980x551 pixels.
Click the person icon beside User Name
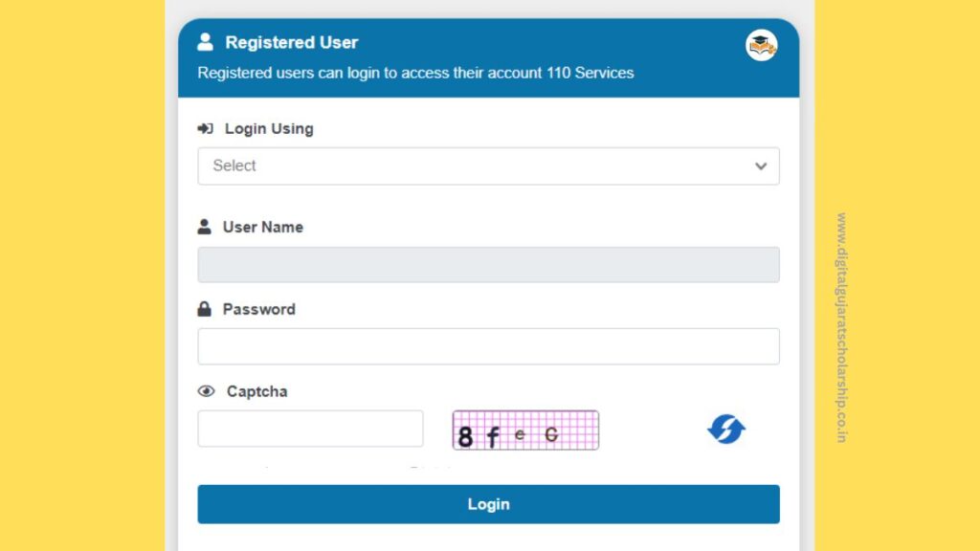point(203,227)
